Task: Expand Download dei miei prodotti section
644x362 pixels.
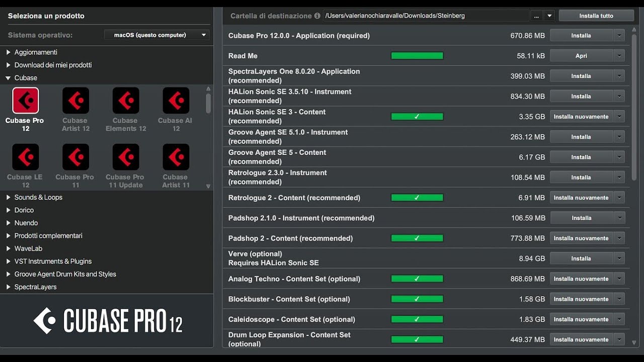Action: coord(9,65)
